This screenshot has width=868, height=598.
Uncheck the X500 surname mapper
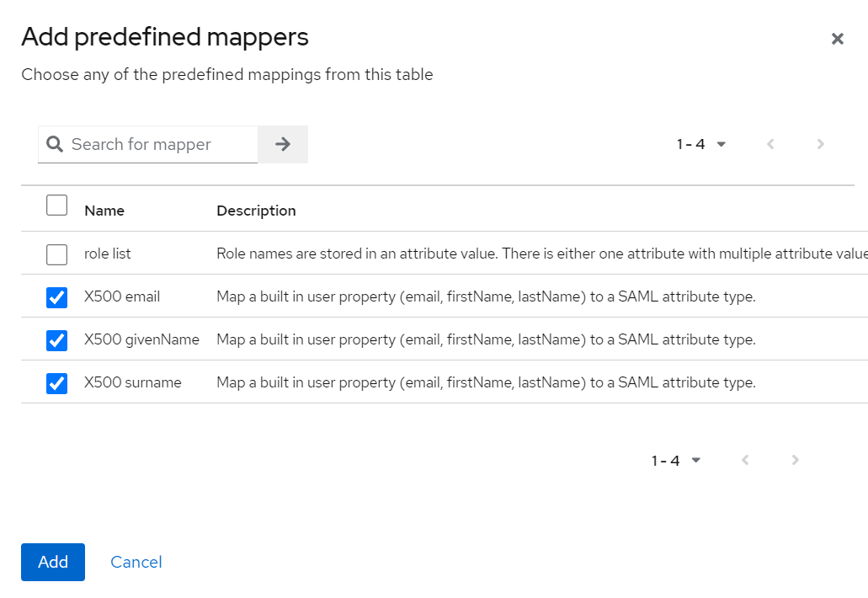click(56, 383)
